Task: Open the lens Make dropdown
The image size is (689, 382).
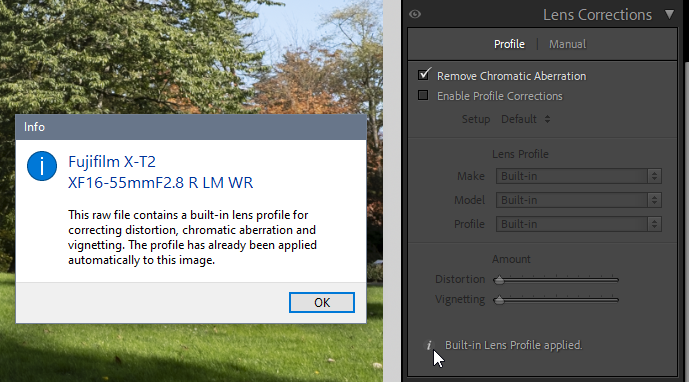Action: (579, 176)
